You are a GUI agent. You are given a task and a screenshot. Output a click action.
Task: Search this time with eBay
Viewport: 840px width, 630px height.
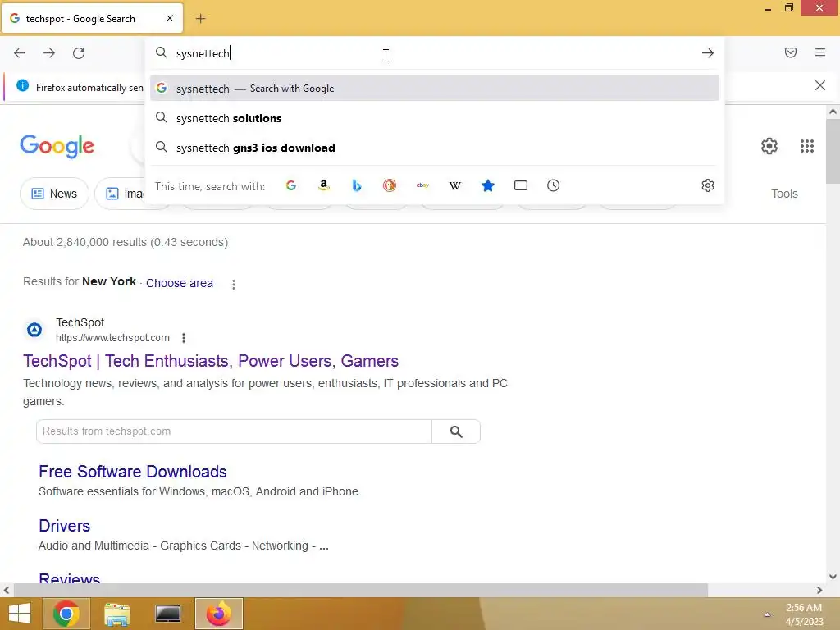click(x=422, y=185)
